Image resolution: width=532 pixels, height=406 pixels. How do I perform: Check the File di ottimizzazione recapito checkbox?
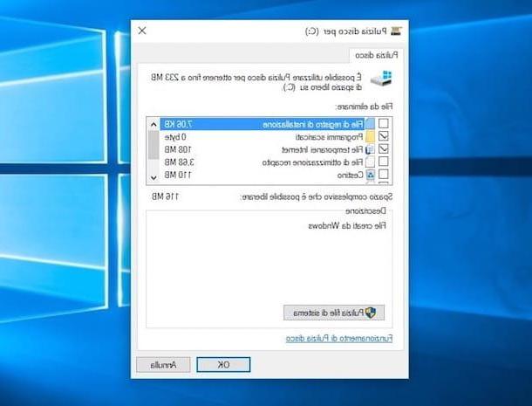coord(384,162)
